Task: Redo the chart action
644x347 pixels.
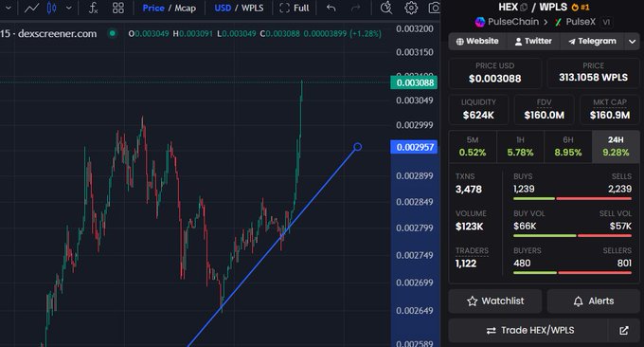Action: (356, 8)
